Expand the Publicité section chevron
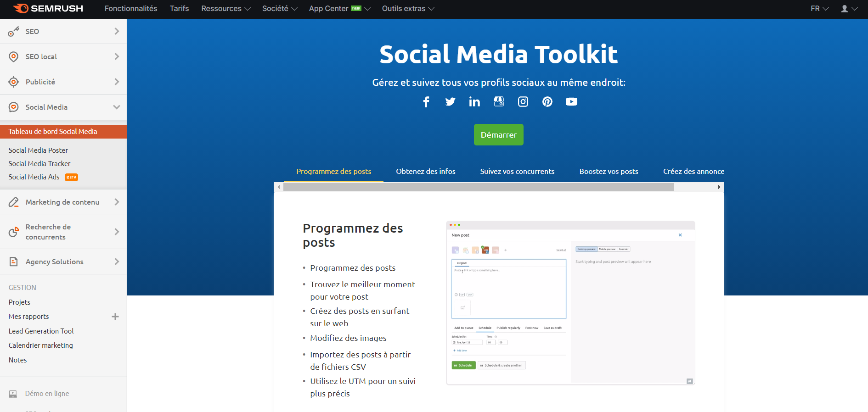 117,82
